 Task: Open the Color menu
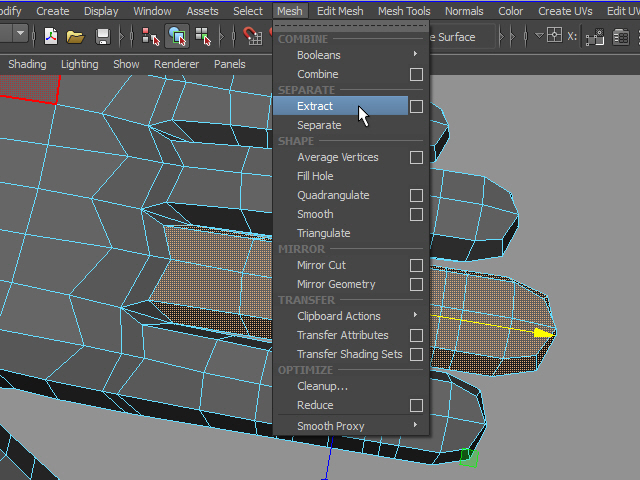coord(510,11)
